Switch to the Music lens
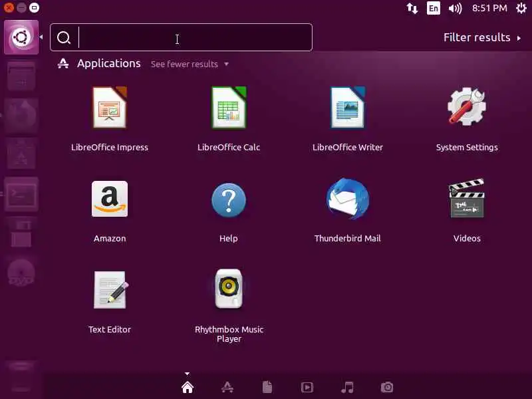532x399 pixels. point(347,387)
